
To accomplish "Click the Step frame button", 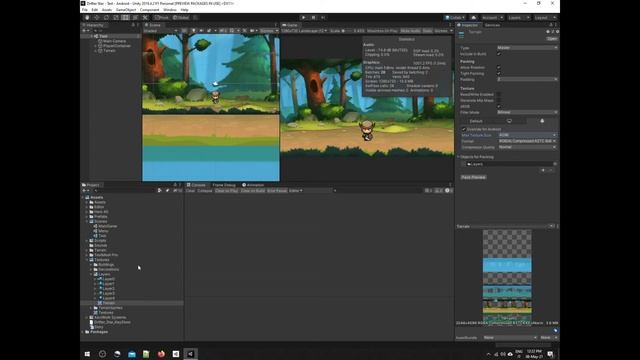I will click(323, 18).
